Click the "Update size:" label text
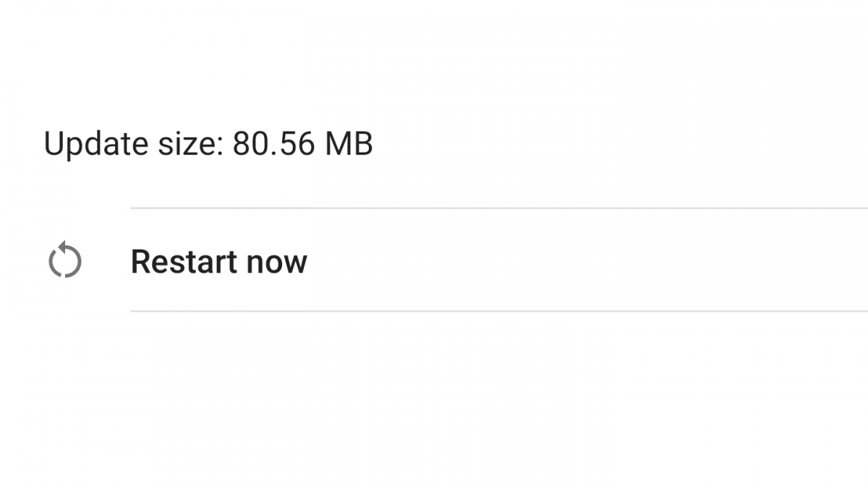This screenshot has width=868, height=488. click(x=133, y=144)
